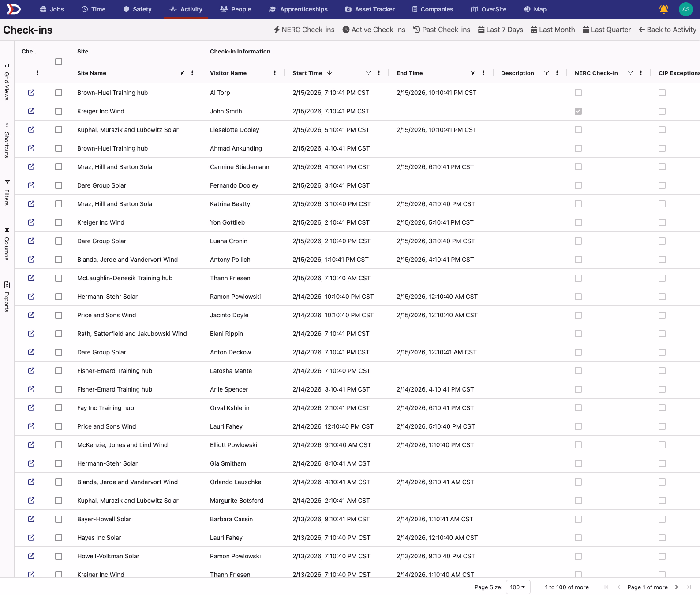This screenshot has height=595, width=700.
Task: Toggle NERC Check-in for Al Torp
Action: tap(578, 93)
